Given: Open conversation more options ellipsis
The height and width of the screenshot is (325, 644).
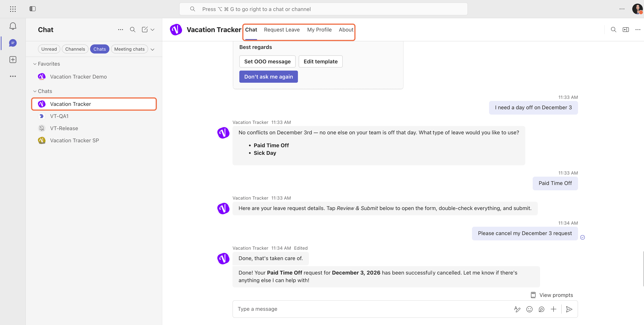Looking at the screenshot, I should (638, 30).
